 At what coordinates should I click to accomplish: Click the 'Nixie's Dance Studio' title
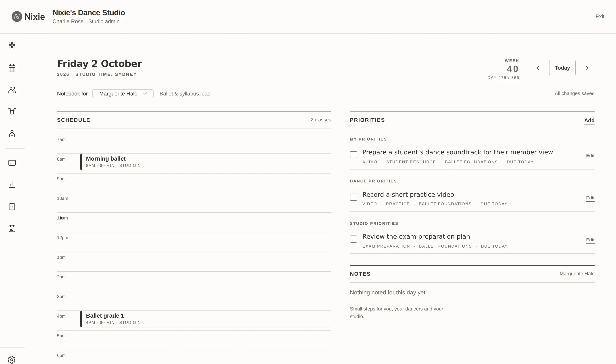[89, 12]
